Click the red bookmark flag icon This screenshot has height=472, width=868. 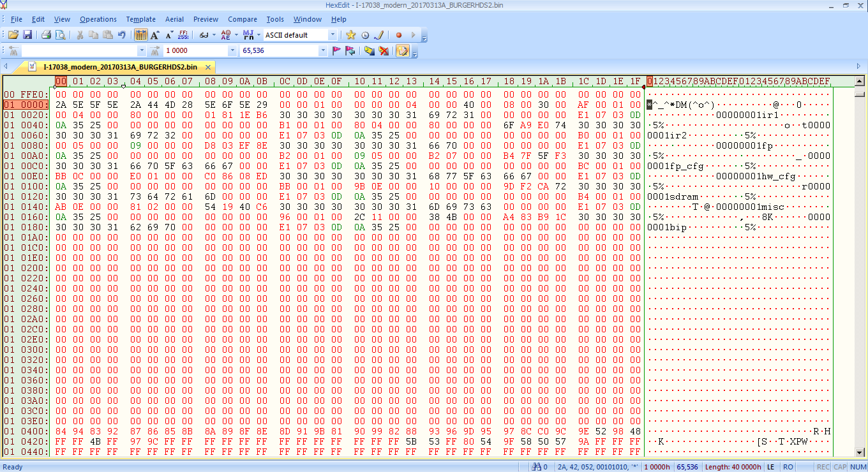(336, 50)
